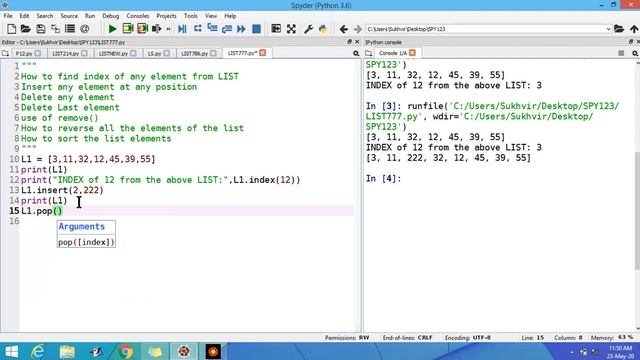Change to parent directory
Viewport: 640px width, 360px height.
(x=634, y=29)
